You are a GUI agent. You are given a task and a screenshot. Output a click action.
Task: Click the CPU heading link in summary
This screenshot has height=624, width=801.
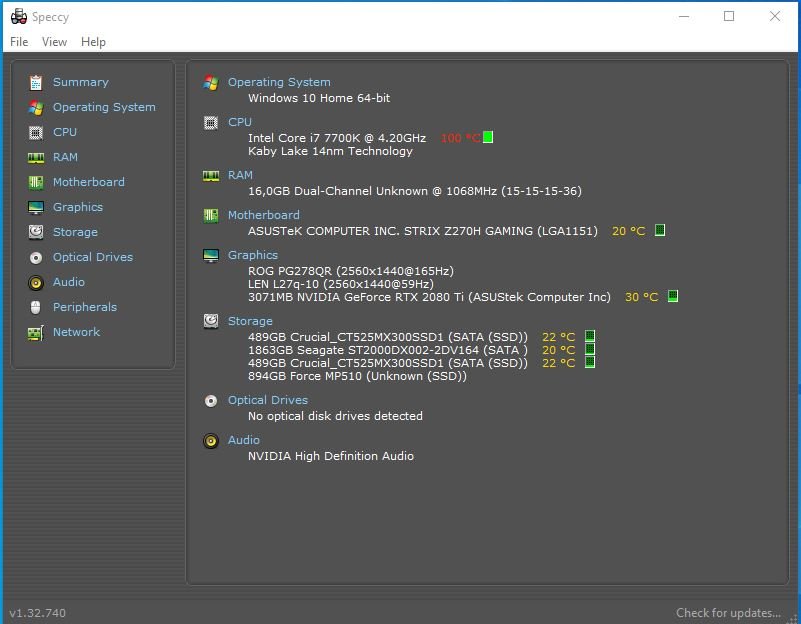click(x=240, y=123)
